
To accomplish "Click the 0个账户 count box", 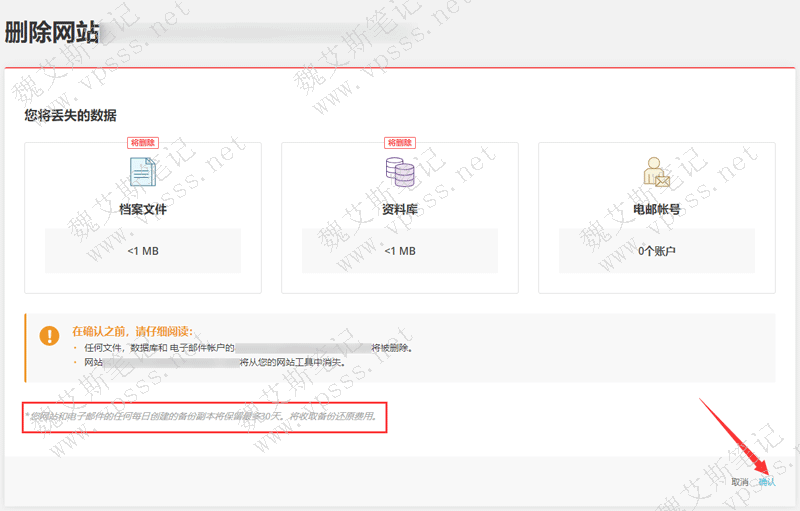I will click(656, 251).
